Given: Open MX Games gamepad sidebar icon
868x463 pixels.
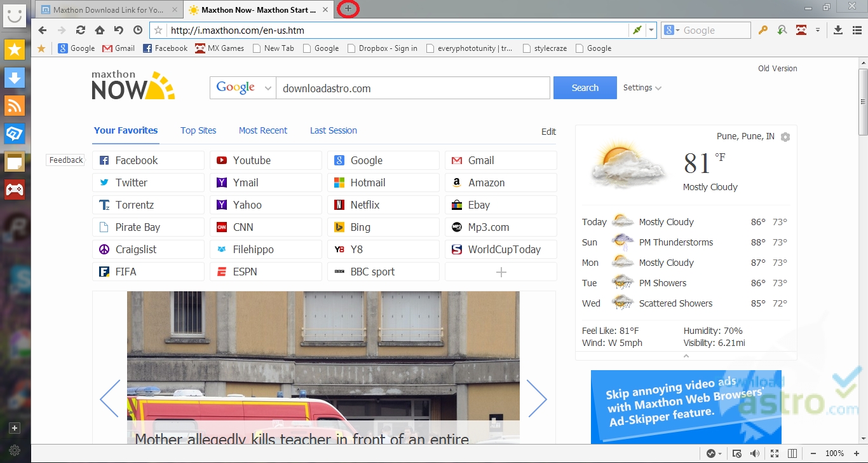Looking at the screenshot, I should point(15,190).
